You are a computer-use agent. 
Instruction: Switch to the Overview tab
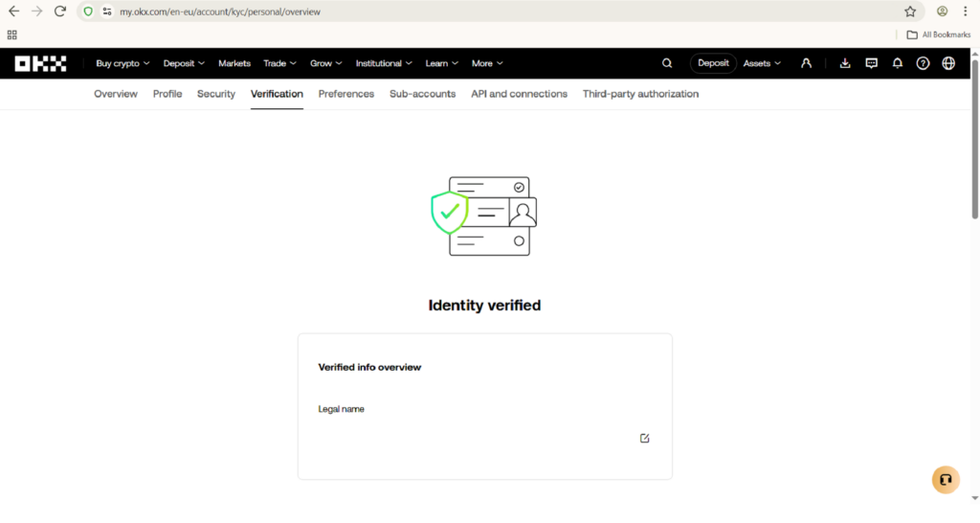[x=116, y=94]
